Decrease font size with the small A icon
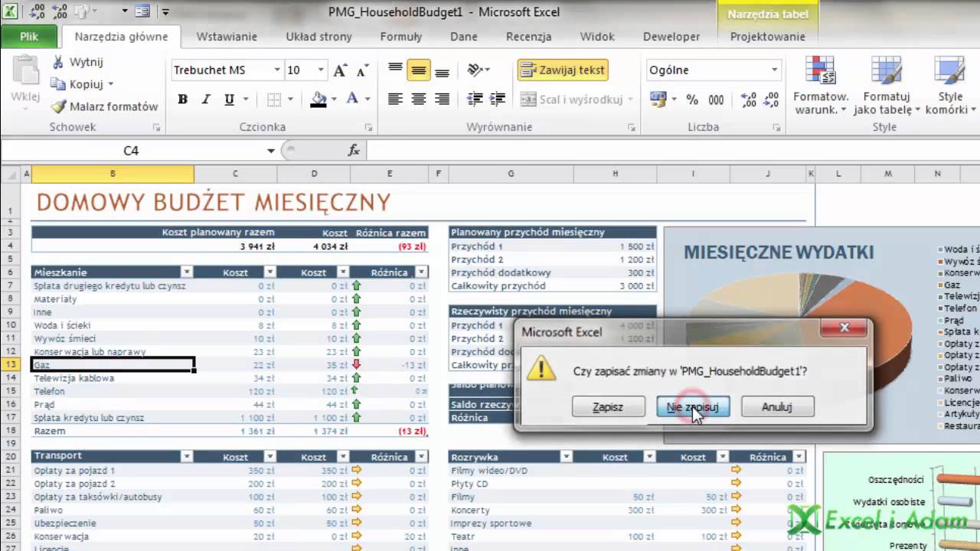Image resolution: width=980 pixels, height=551 pixels. point(361,71)
